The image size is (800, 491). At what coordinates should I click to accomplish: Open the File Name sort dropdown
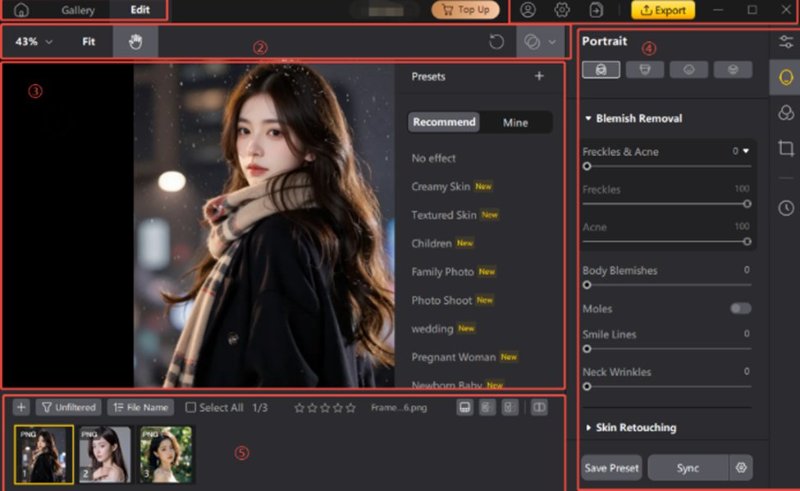click(x=141, y=407)
